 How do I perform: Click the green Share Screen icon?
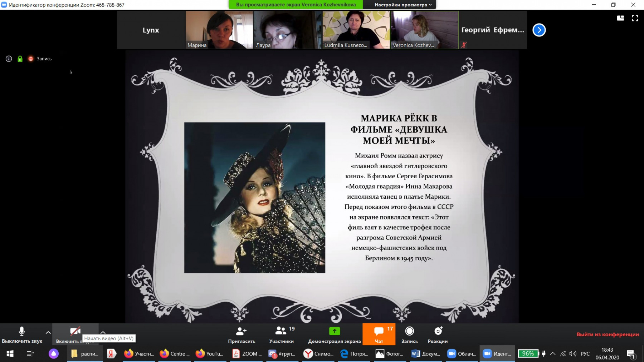point(334,331)
